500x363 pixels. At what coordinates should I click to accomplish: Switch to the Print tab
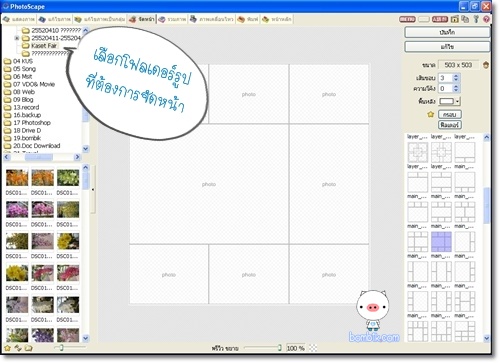click(x=248, y=19)
